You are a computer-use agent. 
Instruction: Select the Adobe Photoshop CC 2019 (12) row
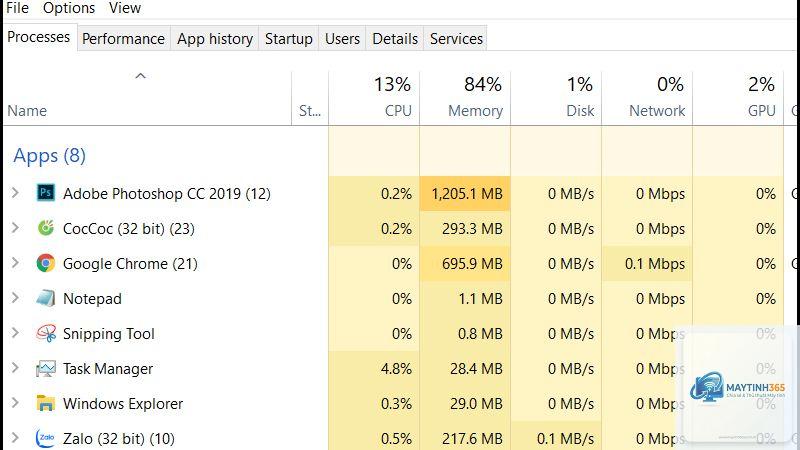point(400,193)
